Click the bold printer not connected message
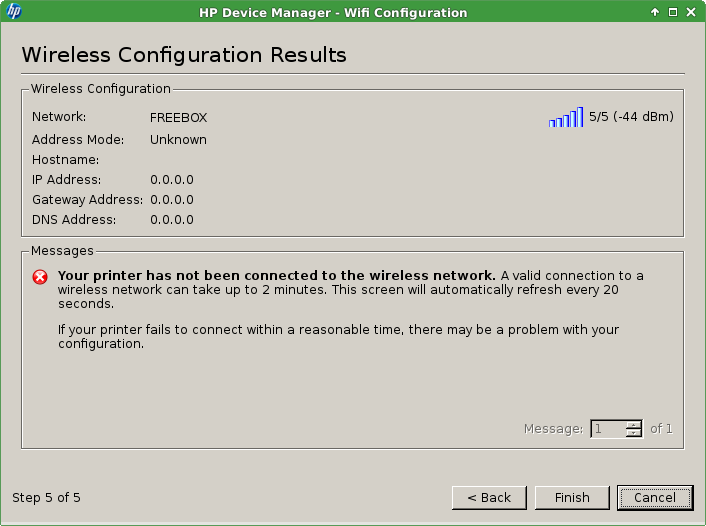Image resolution: width=706 pixels, height=526 pixels. [x=276, y=275]
